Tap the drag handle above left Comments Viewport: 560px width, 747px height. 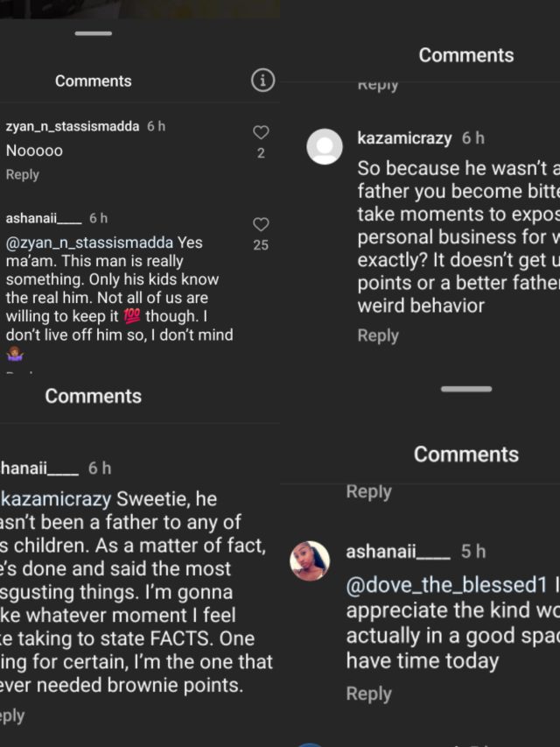[93, 33]
